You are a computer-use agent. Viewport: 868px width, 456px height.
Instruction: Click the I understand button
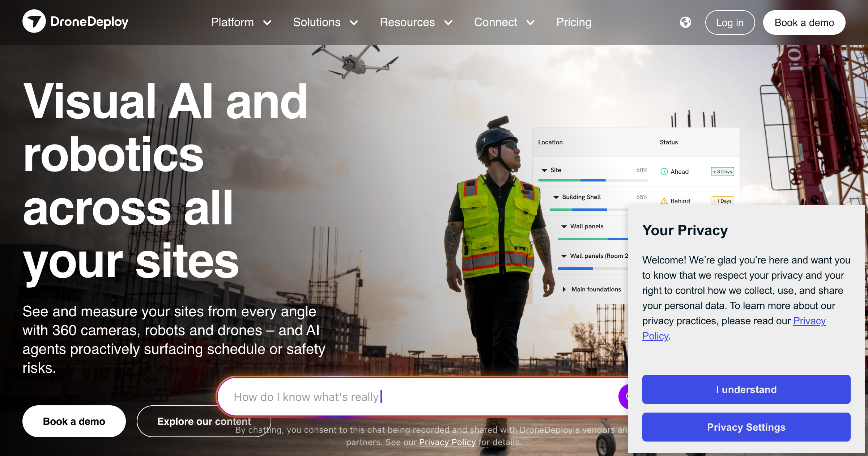[x=746, y=389]
